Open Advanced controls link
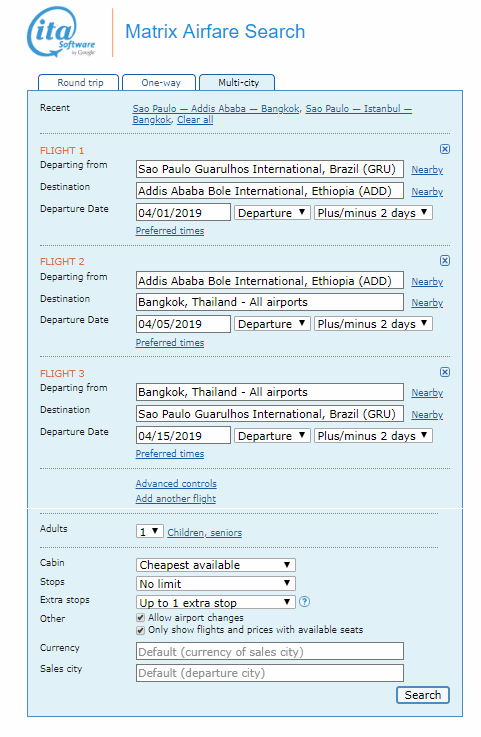The height and width of the screenshot is (737, 481). 176,484
